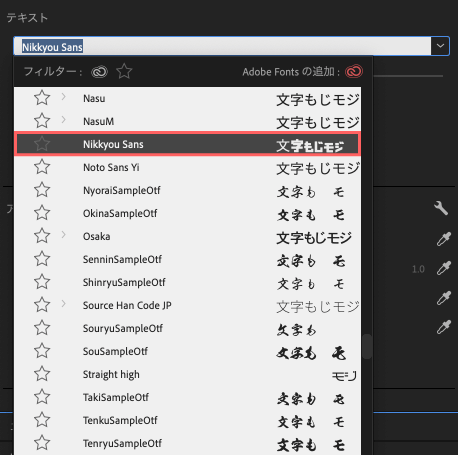Click the third eyedropper icon

tap(444, 298)
